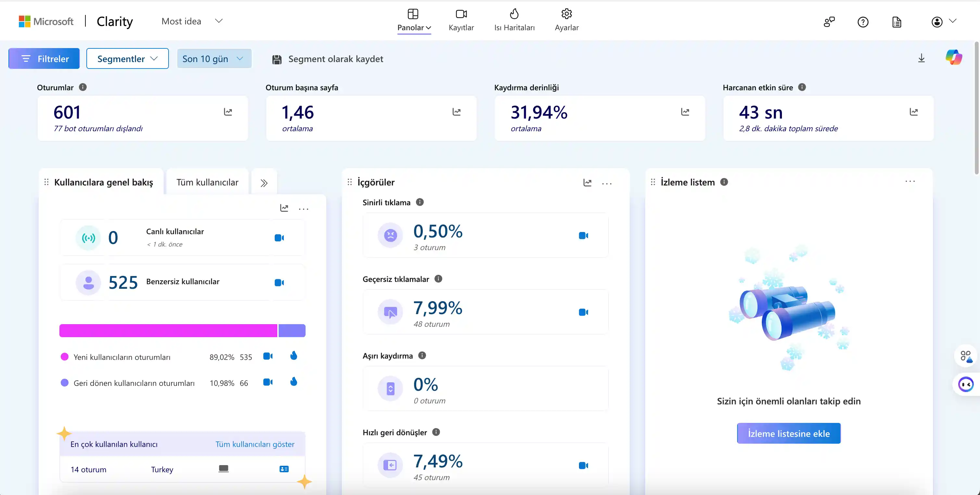Show info for Hızlı geri dönüşler

(x=436, y=432)
